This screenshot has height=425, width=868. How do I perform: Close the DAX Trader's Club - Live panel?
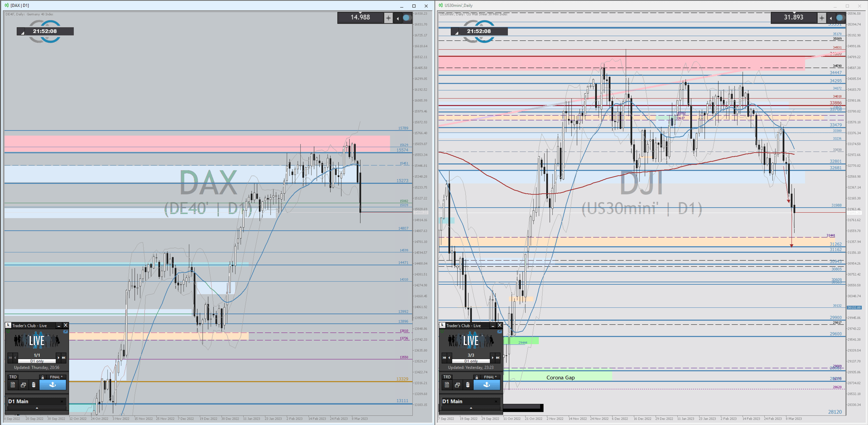point(66,325)
